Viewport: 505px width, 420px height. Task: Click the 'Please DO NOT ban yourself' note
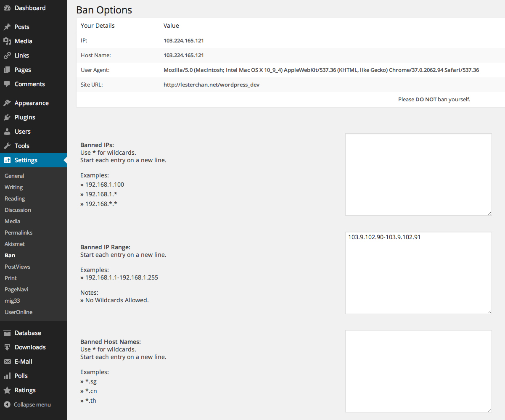pos(434,100)
